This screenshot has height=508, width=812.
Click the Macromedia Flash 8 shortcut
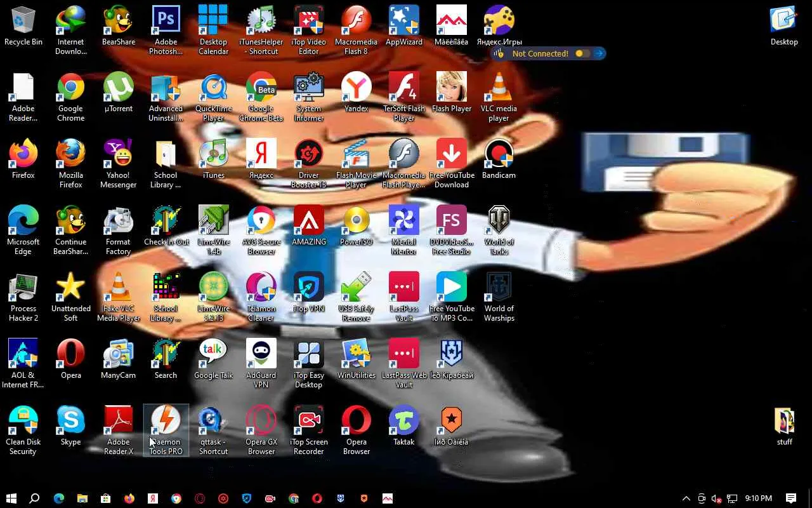(x=357, y=30)
